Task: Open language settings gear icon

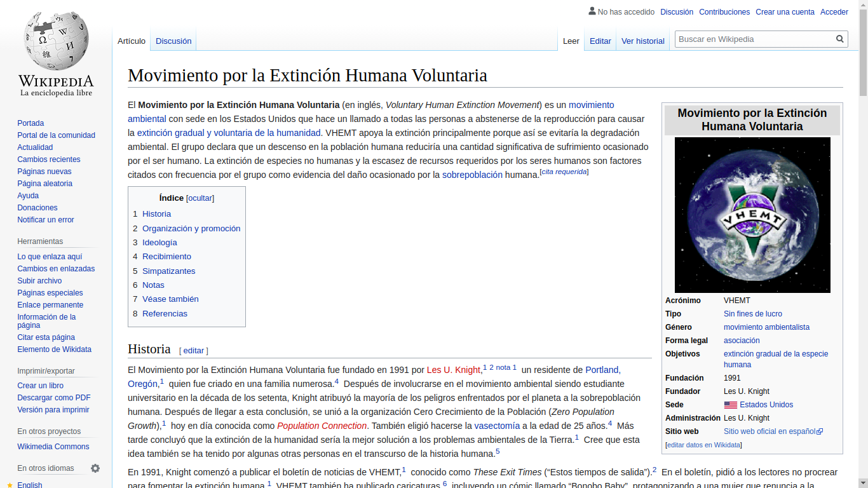Action: 95,468
